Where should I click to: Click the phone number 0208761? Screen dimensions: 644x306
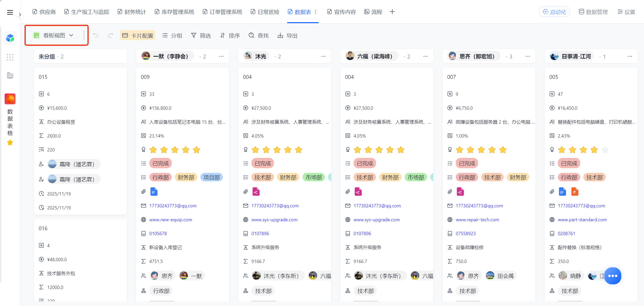(x=566, y=234)
